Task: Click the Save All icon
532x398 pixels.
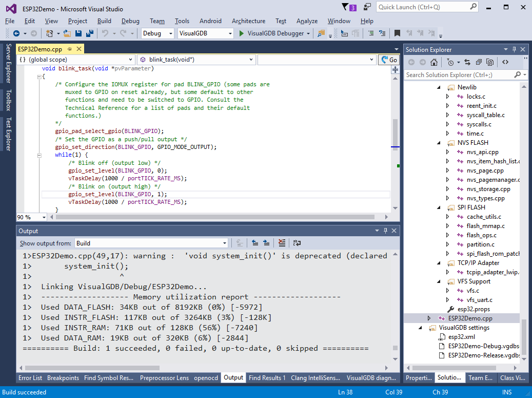Action: [90, 33]
